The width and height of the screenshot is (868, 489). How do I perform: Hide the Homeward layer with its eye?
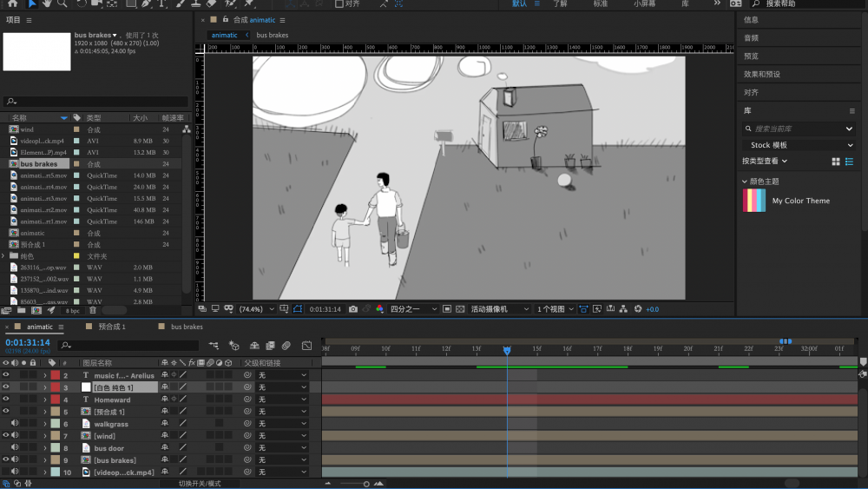coord(6,400)
